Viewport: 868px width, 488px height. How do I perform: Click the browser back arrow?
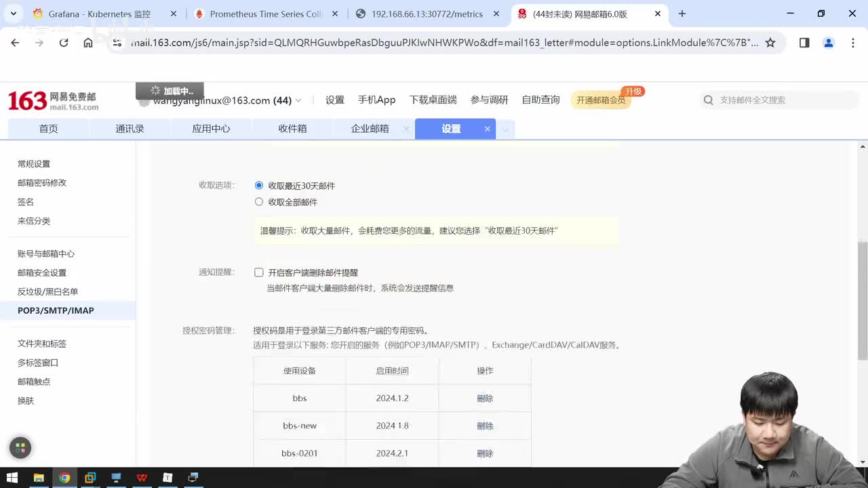[x=15, y=43]
